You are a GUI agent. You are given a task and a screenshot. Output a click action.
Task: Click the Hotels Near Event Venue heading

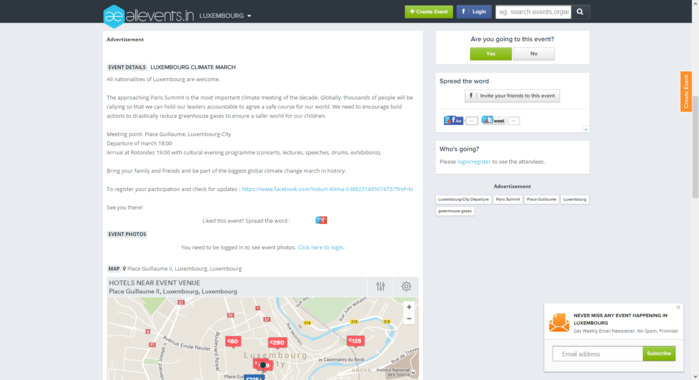pos(155,283)
